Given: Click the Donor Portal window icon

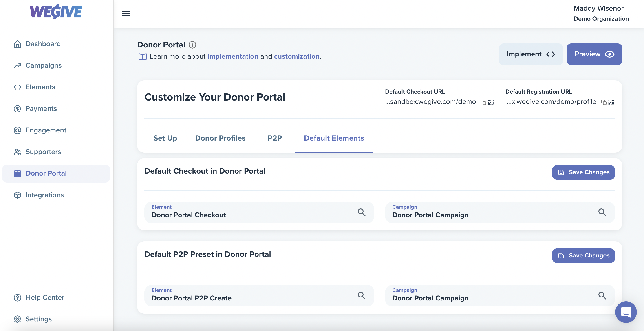Looking at the screenshot, I should pos(18,174).
